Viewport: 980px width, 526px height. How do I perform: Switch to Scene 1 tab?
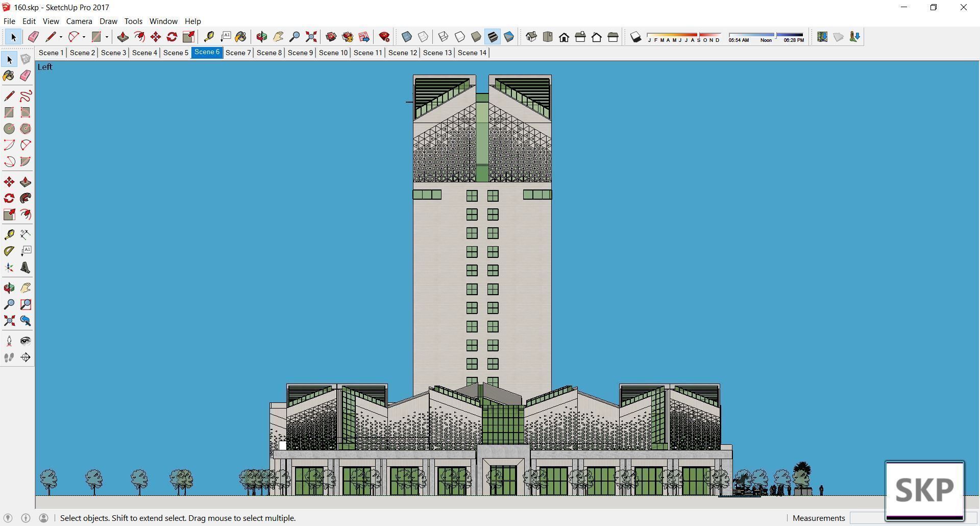point(51,53)
